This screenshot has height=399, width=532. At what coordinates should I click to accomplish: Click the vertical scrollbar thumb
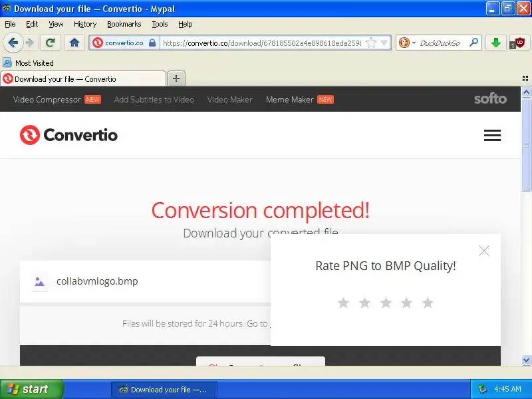[526, 145]
